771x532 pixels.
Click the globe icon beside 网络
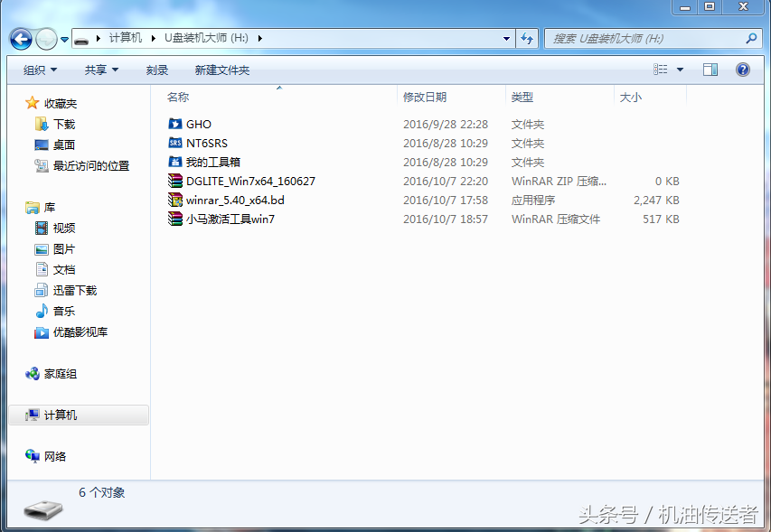(33, 456)
